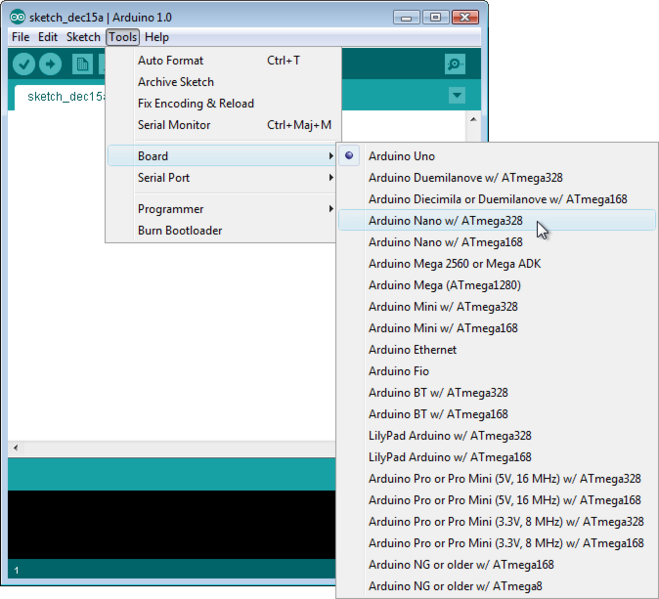Screen dimensions: 659x599
Task: Select Pro Mini 3.3V 8 MHz ATmega168
Action: pos(497,543)
